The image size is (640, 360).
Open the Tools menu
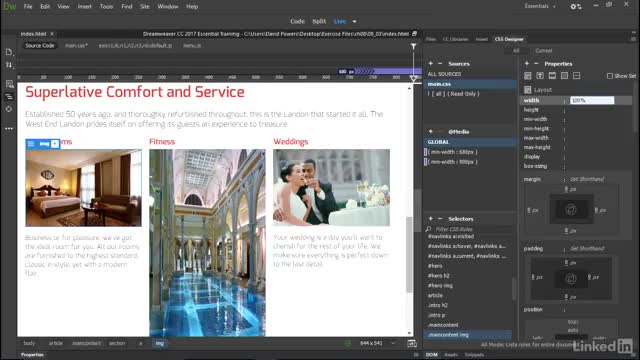107,7
